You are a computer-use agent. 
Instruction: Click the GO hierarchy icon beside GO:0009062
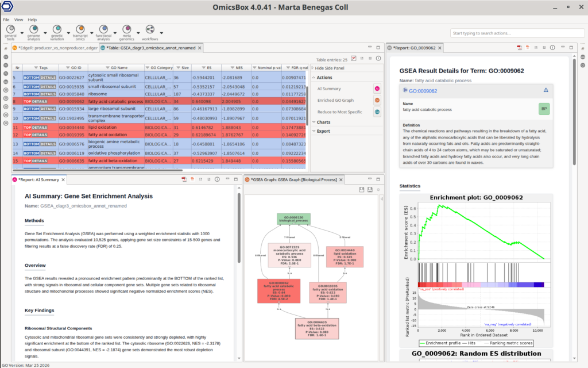click(544, 90)
